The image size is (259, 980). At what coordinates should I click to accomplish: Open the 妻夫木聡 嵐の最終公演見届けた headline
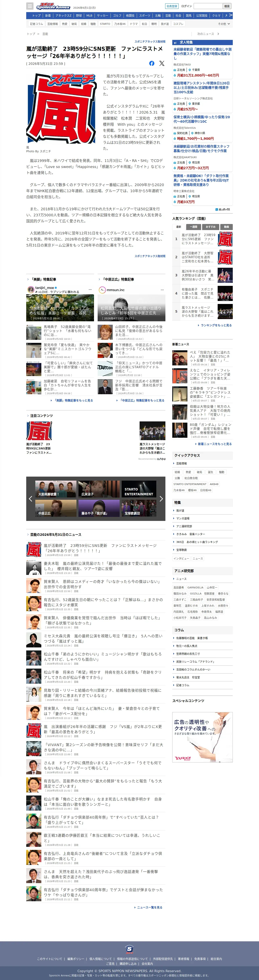coord(103,566)
